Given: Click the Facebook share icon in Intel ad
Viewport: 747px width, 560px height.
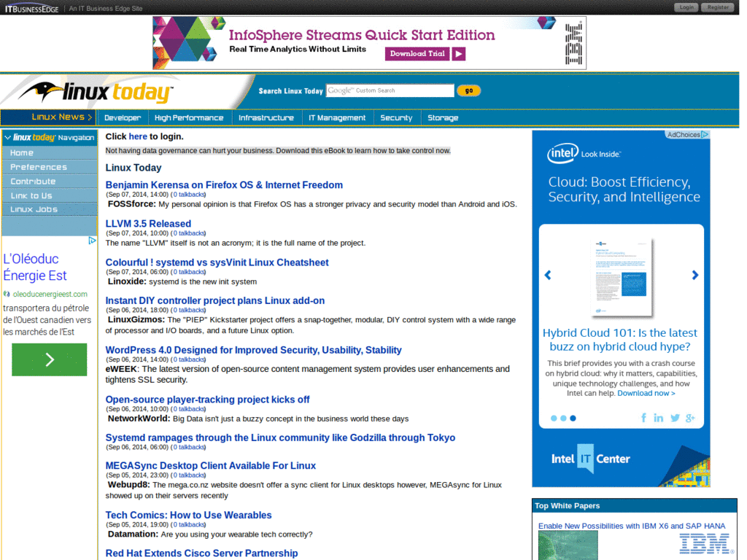Looking at the screenshot, I should click(643, 418).
